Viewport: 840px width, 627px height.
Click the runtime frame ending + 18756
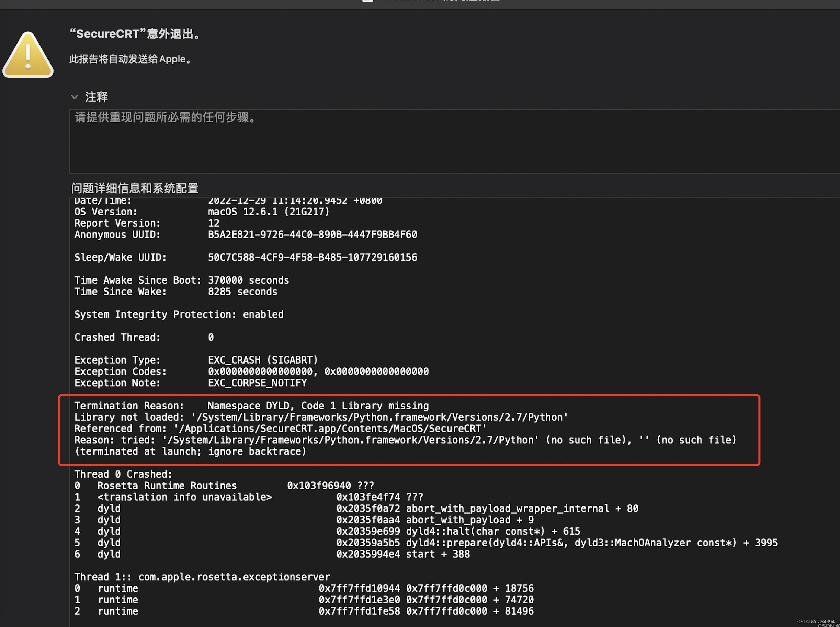tap(304, 588)
